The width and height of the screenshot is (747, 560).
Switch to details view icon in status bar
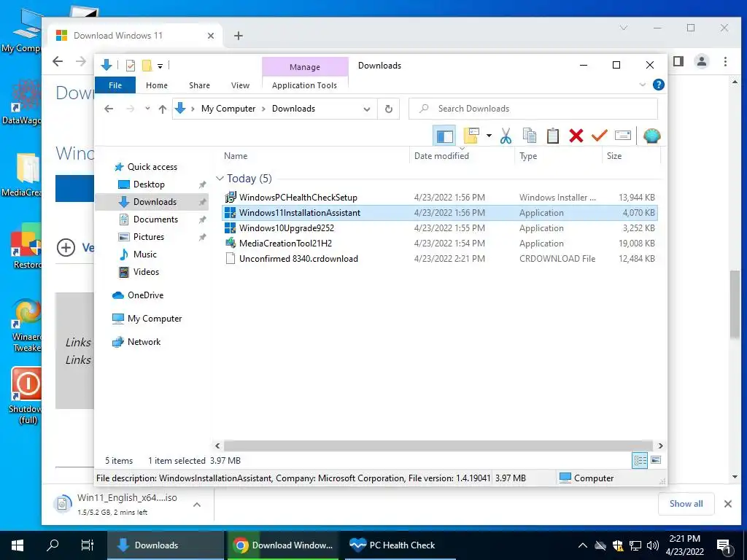click(x=640, y=460)
